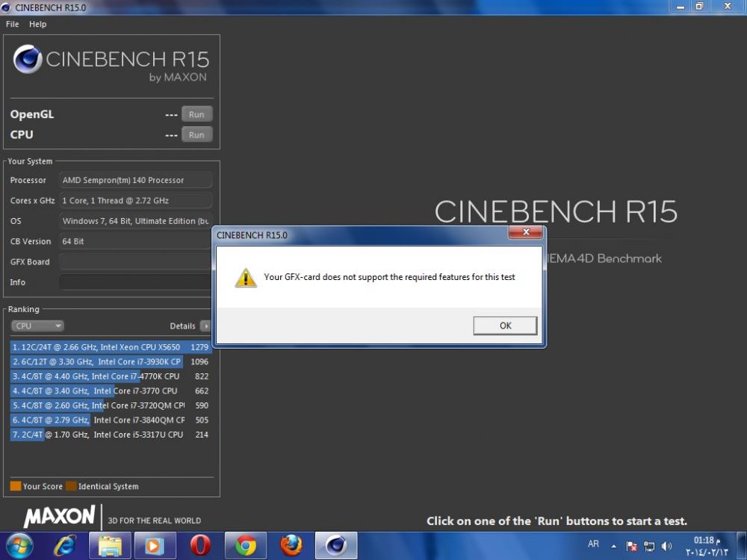Launch Internet Explorer from the taskbar

coord(65,546)
